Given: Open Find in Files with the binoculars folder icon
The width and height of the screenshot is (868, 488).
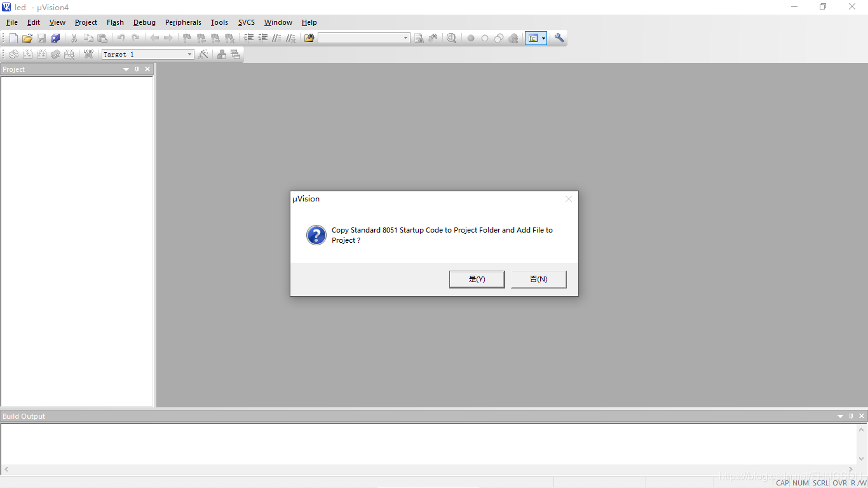Looking at the screenshot, I should coord(309,38).
